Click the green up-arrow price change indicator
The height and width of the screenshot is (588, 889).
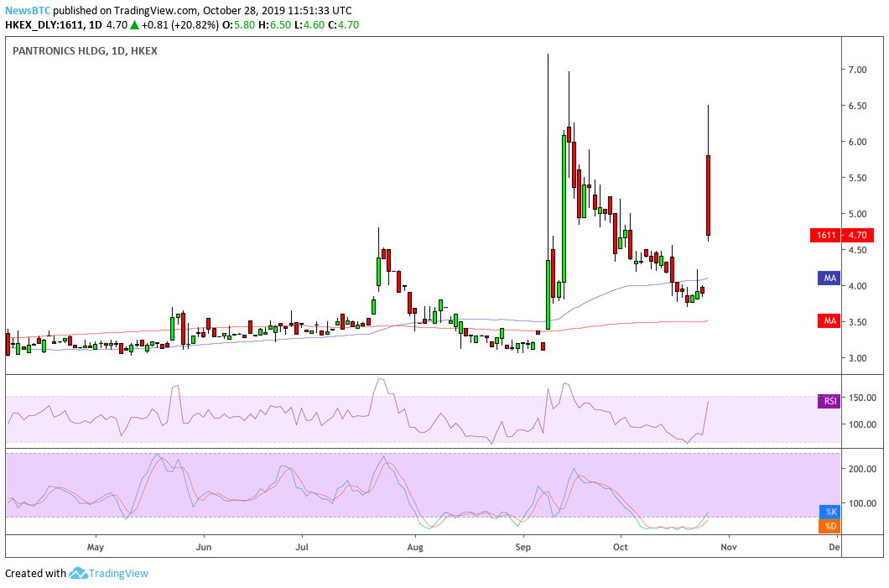coord(137,25)
